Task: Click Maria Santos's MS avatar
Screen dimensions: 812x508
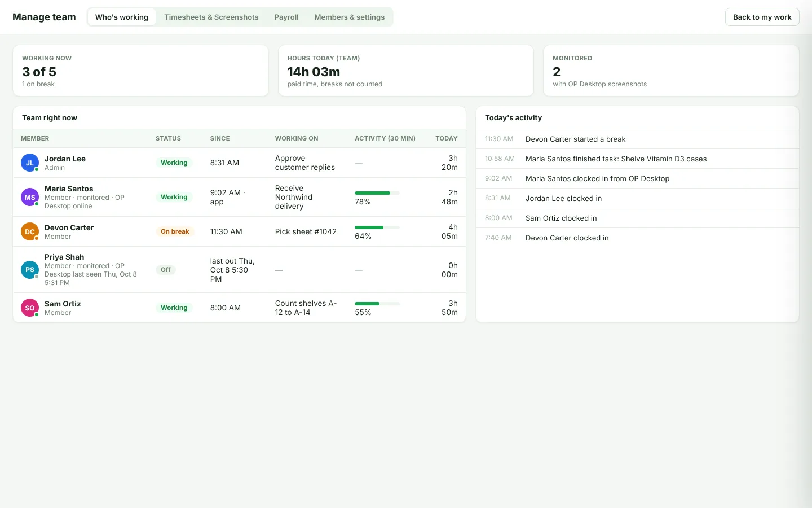Action: (x=30, y=197)
